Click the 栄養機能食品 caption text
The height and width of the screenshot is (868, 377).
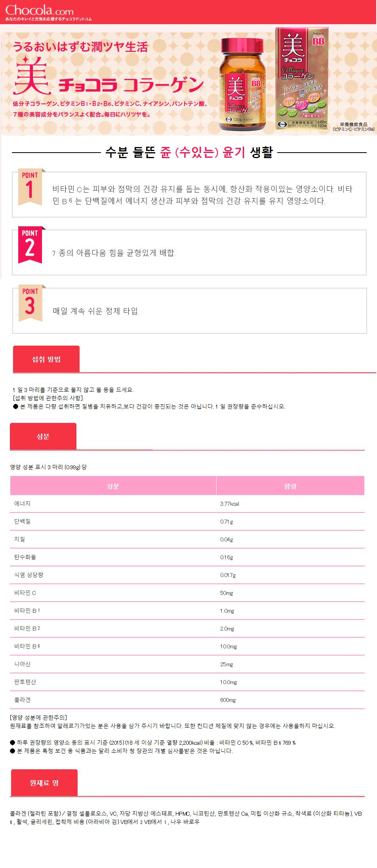tap(354, 124)
